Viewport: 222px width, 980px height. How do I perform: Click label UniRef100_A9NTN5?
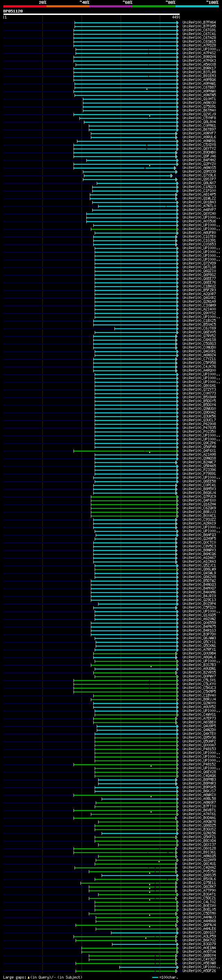199,95
